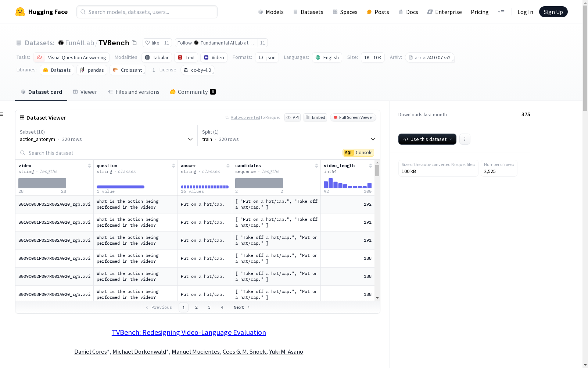Image resolution: width=588 pixels, height=368 pixels.
Task: Like the TVBench dataset
Action: point(153,43)
